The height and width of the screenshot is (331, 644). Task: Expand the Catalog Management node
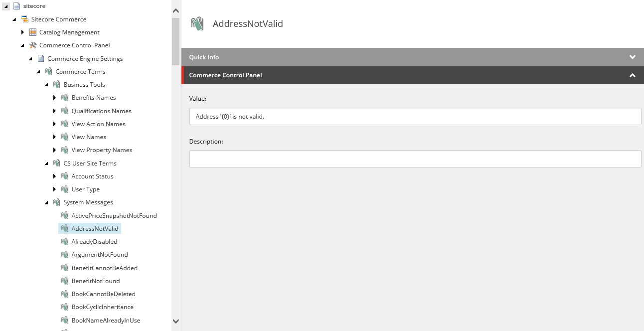pos(22,32)
